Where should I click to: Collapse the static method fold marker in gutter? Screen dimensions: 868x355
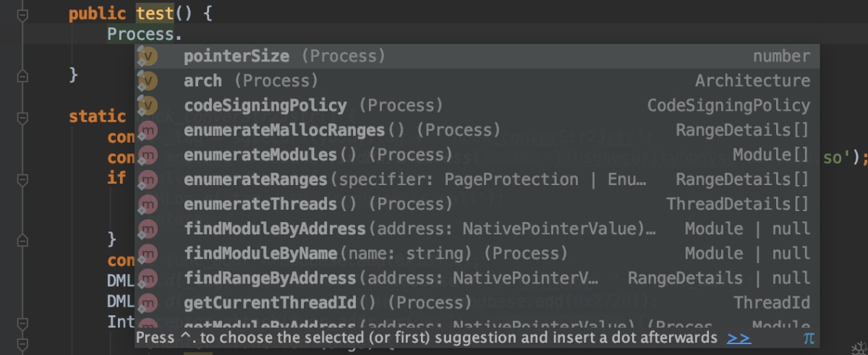[22, 116]
